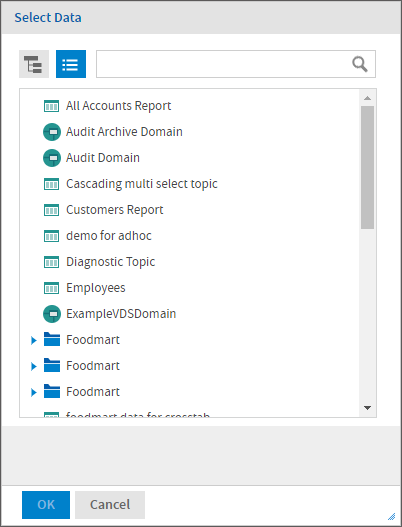Click the vertical scrollbar thumb
Screen dimensions: 402x527
coord(367,167)
